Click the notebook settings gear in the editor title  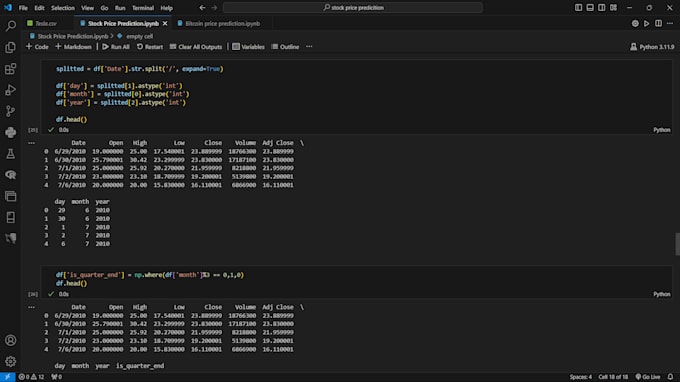click(x=635, y=23)
